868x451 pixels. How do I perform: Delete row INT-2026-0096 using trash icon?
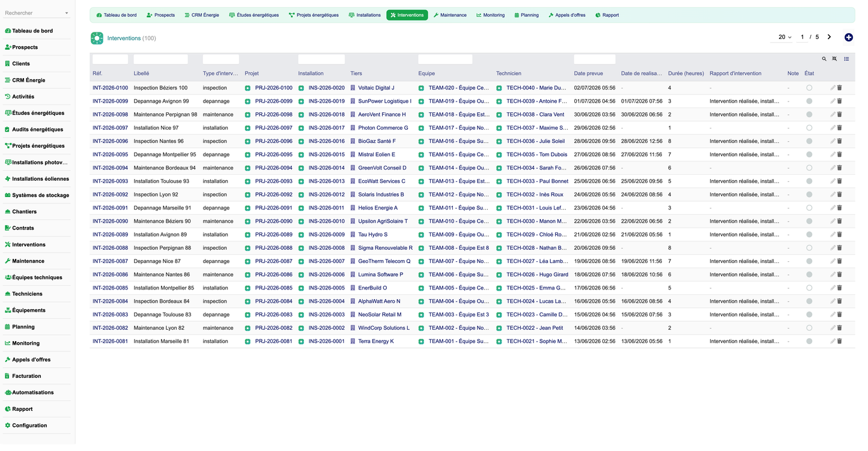click(840, 141)
